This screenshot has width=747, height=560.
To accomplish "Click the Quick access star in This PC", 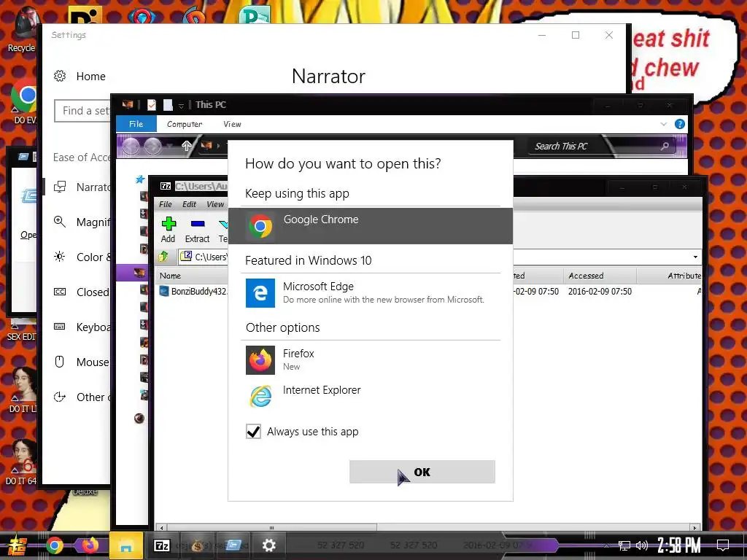I will coord(140,179).
